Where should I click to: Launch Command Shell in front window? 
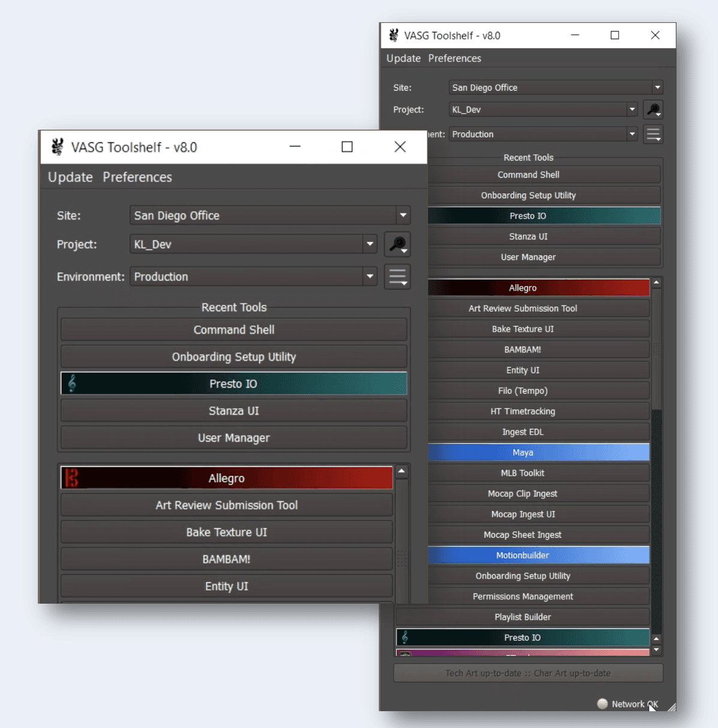pyautogui.click(x=234, y=330)
